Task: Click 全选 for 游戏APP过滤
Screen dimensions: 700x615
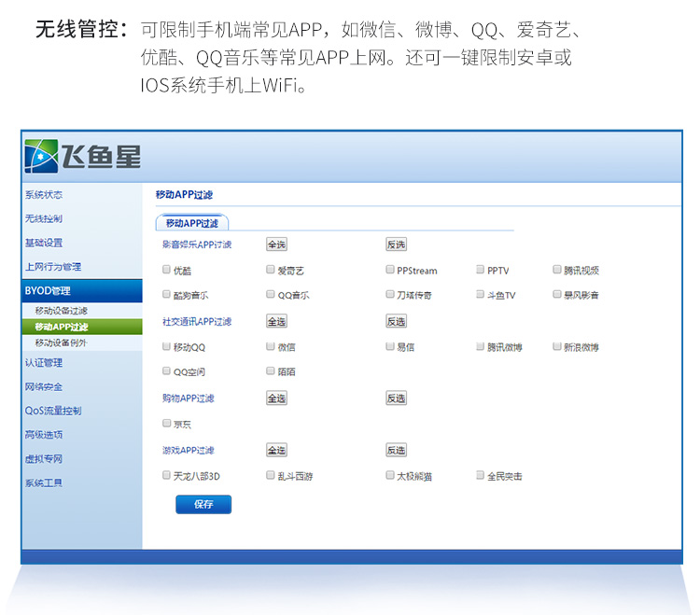Action: [277, 451]
